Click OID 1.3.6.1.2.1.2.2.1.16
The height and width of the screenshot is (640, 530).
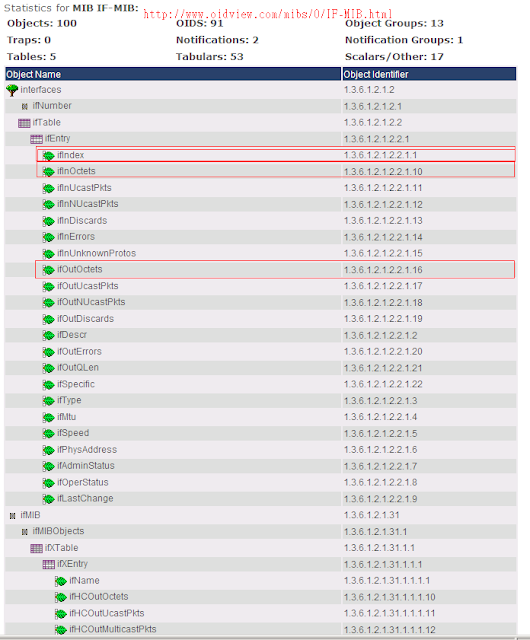pos(383,270)
